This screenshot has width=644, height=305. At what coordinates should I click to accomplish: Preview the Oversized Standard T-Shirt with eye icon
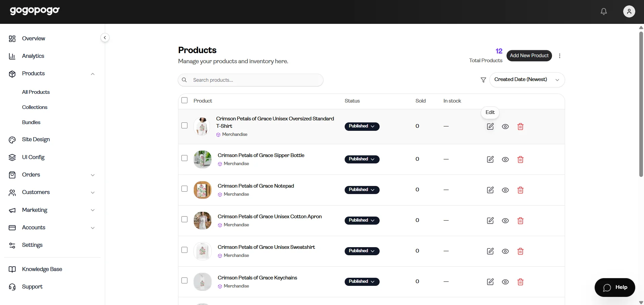click(x=505, y=126)
